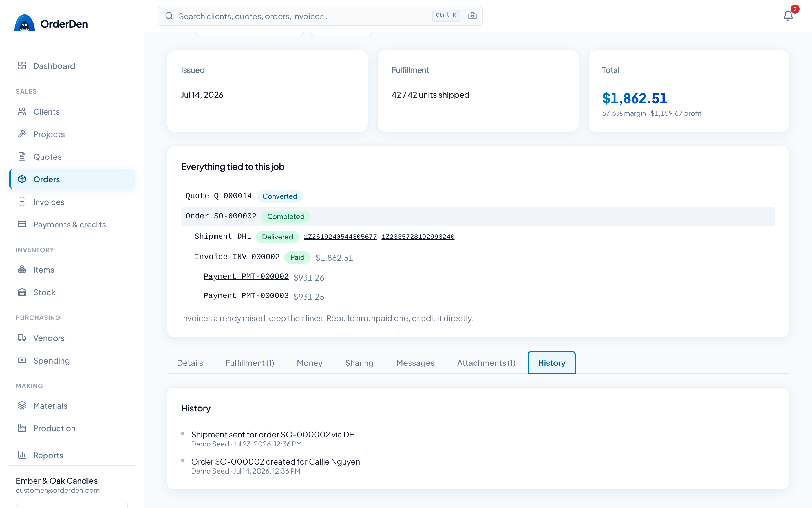Viewport: 812px width, 508px height.
Task: Click the Ctrl K shortcut badge
Action: tap(446, 15)
